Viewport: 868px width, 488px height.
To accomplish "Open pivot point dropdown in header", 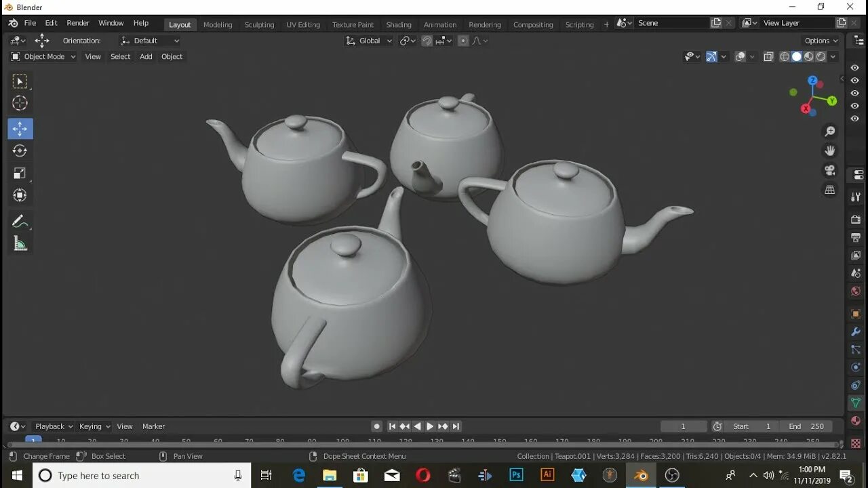I will pos(407,41).
